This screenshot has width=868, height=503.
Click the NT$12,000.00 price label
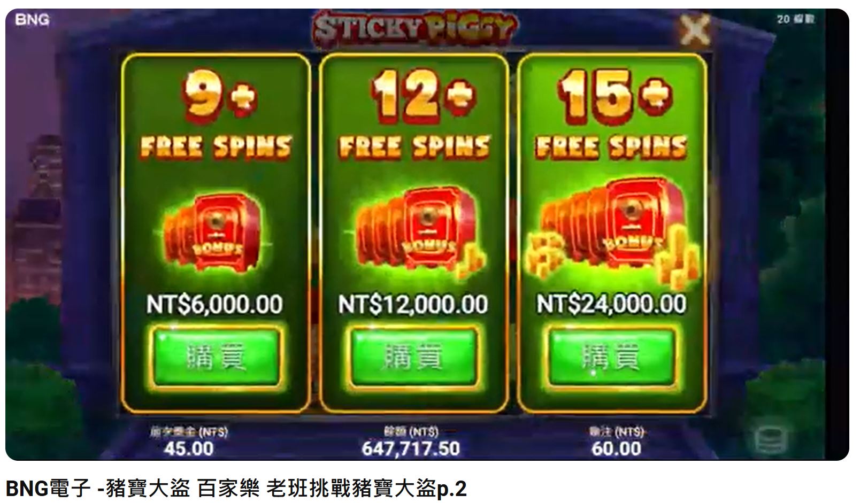click(x=413, y=305)
